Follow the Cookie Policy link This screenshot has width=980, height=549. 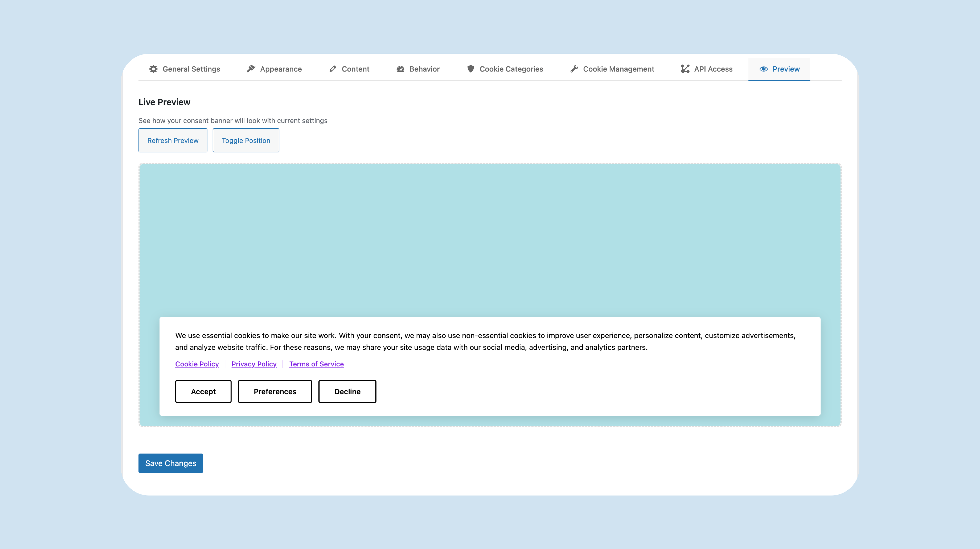[197, 364]
